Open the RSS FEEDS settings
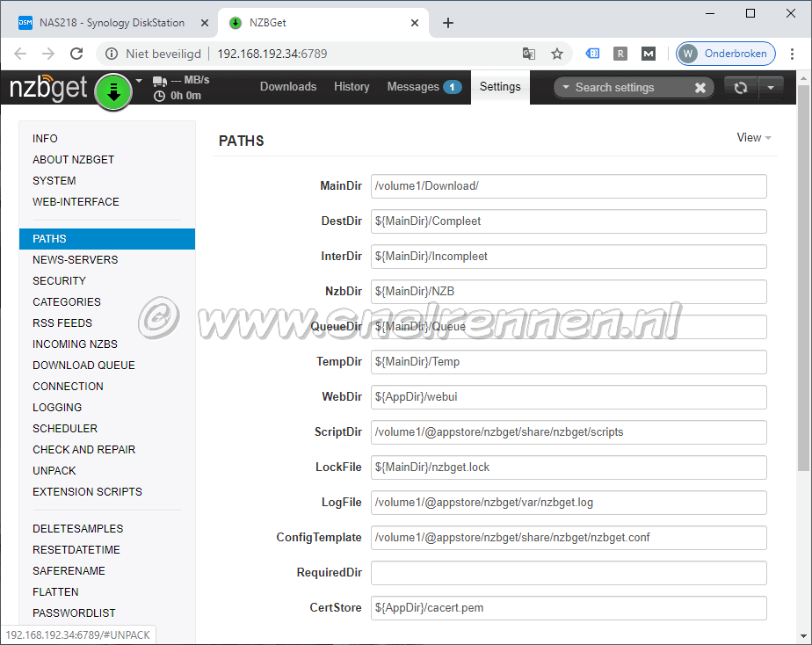The width and height of the screenshot is (812, 645). [x=62, y=323]
